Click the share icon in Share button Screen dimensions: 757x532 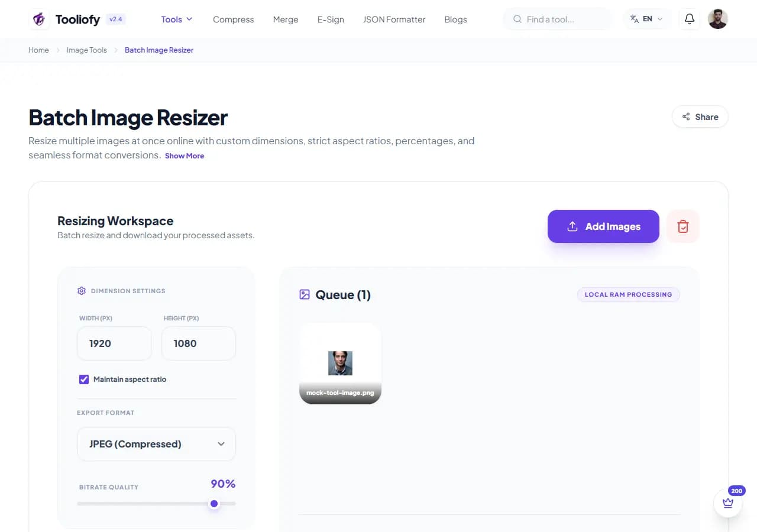click(x=686, y=116)
